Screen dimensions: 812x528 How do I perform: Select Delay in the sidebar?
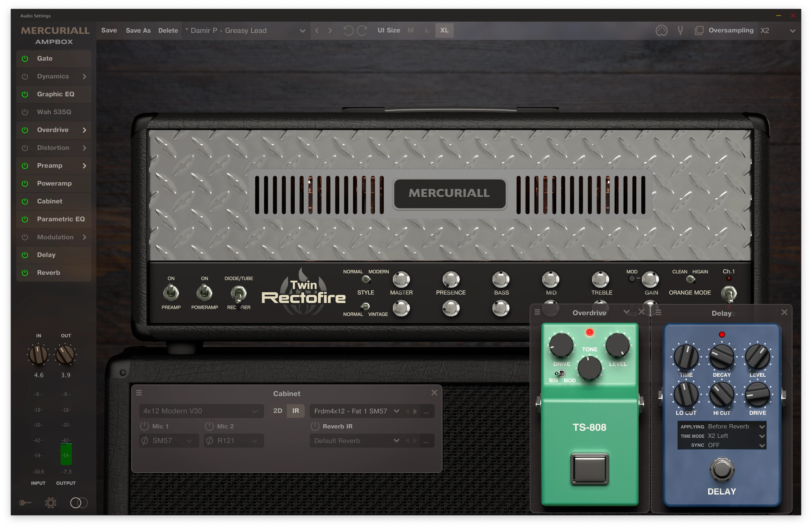pyautogui.click(x=54, y=255)
